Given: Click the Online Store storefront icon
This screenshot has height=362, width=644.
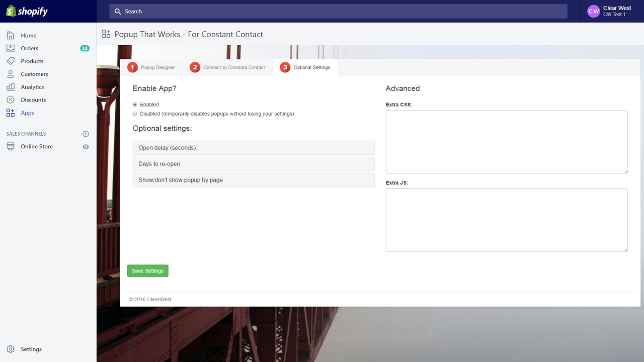Looking at the screenshot, I should tap(11, 146).
